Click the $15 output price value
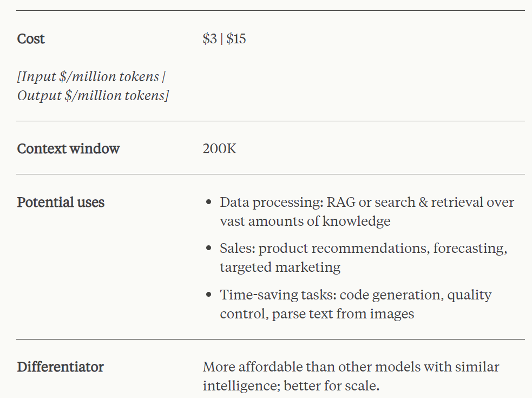The width and height of the screenshot is (532, 398). 236,39
